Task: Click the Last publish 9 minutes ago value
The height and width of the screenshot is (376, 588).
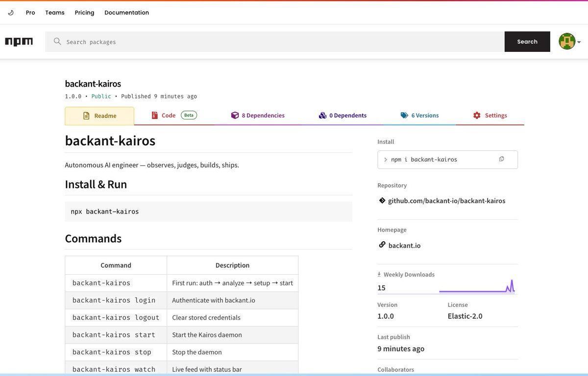Action: (x=401, y=349)
